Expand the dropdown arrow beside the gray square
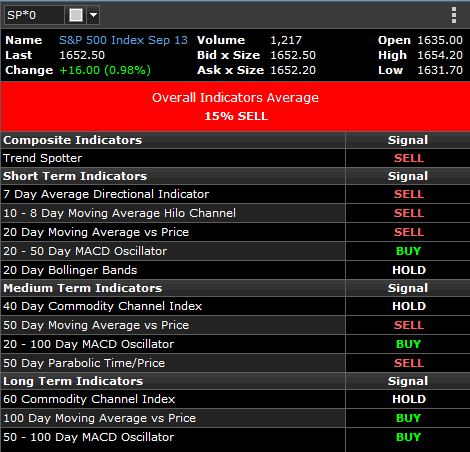 coord(93,15)
